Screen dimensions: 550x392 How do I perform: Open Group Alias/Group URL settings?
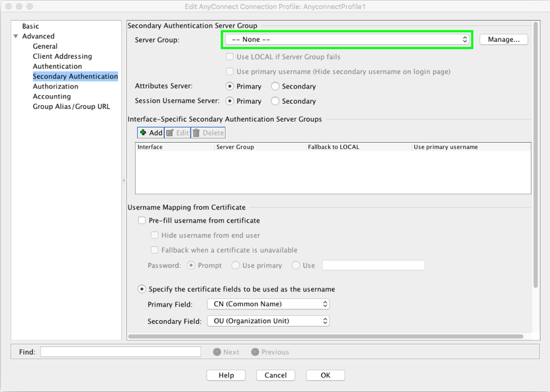71,106
